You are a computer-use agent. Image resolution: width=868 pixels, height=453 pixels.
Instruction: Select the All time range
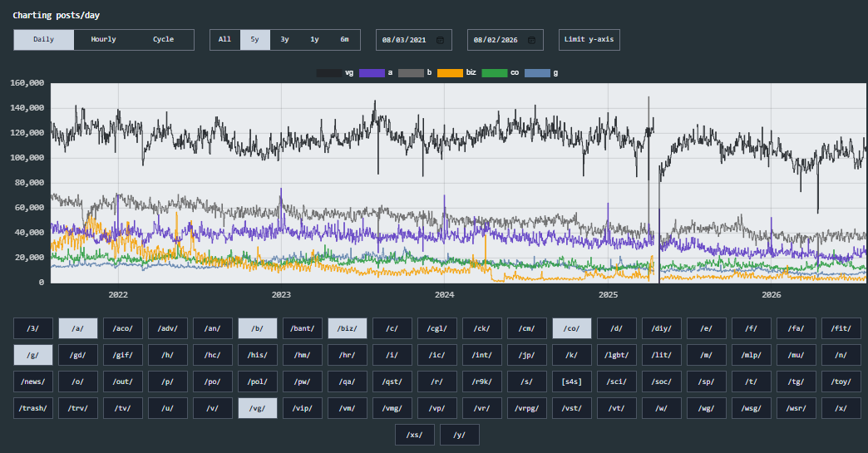point(224,40)
